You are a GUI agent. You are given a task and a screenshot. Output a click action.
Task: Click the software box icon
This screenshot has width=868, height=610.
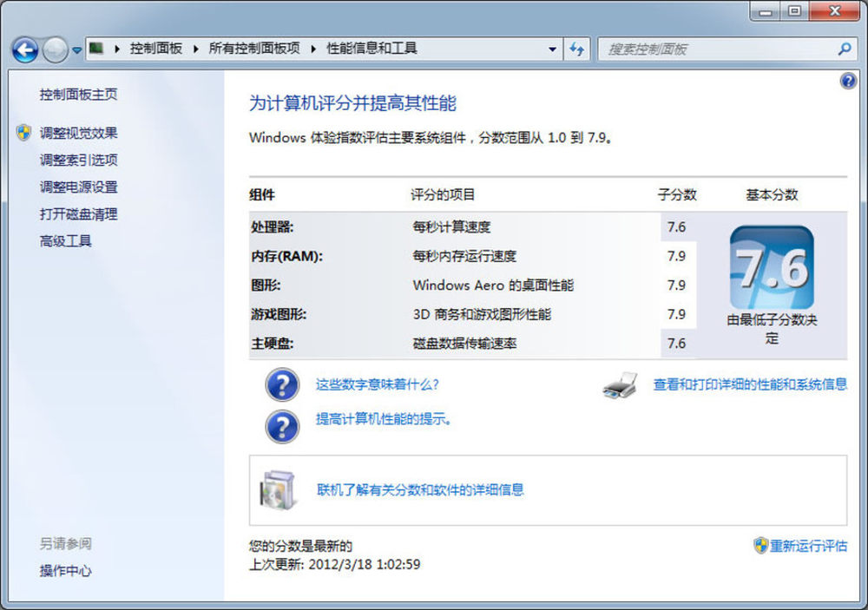[278, 490]
